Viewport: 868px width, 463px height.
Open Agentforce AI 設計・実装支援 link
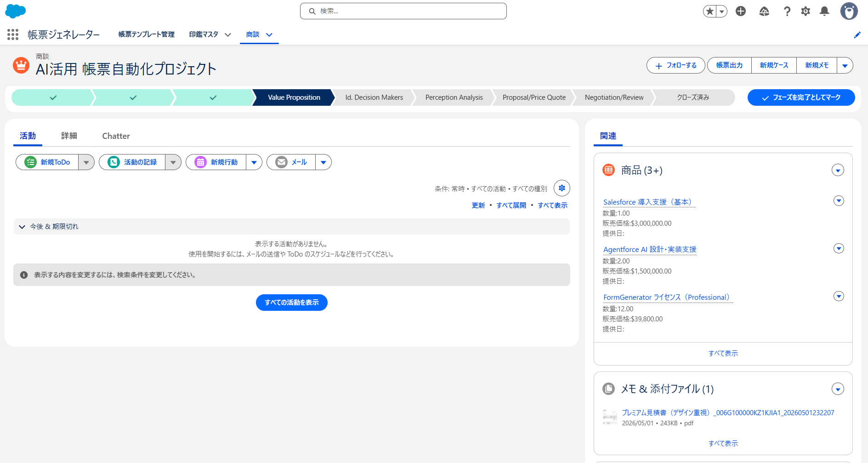point(650,250)
